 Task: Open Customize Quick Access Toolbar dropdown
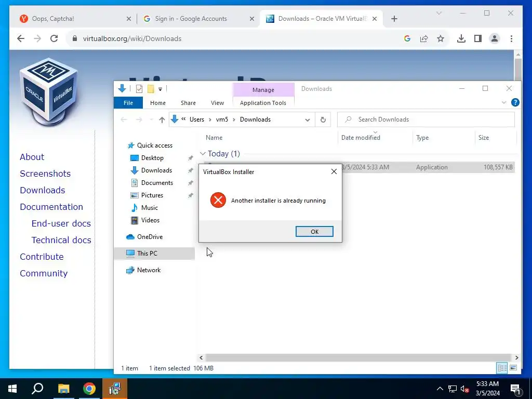(x=160, y=89)
